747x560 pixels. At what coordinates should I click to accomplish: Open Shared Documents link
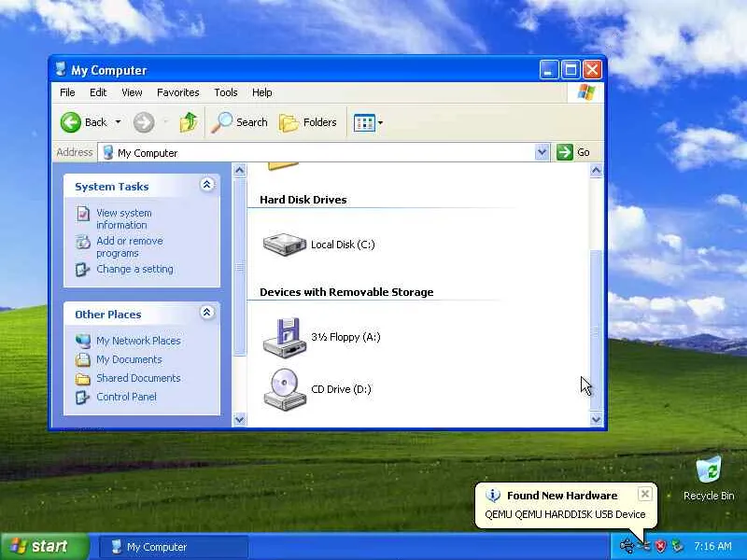(138, 378)
